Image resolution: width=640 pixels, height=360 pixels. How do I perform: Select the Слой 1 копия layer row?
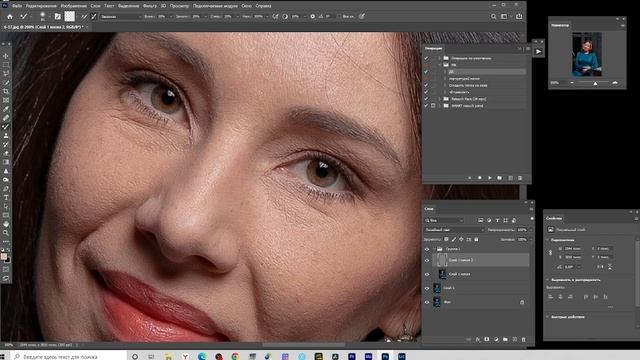point(481,274)
